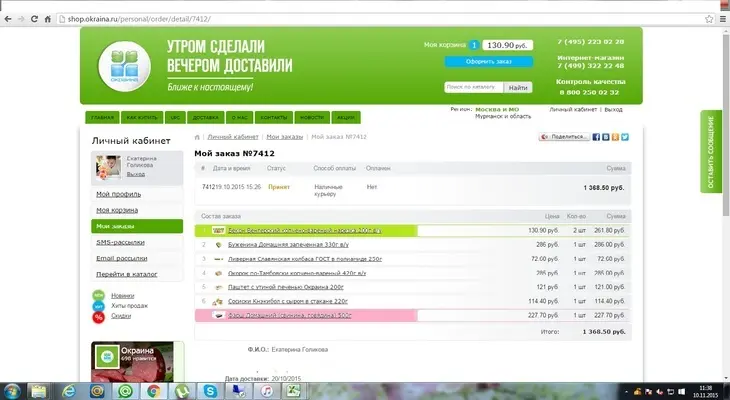
Task: Open Google Chrome from the taskbar
Action: 154,391
